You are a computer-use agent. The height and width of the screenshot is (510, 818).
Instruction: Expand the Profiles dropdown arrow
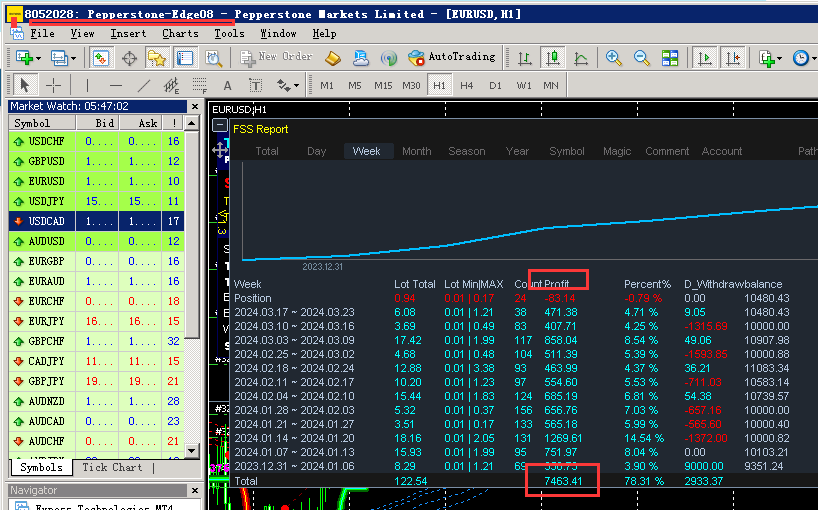pyautogui.click(x=73, y=58)
